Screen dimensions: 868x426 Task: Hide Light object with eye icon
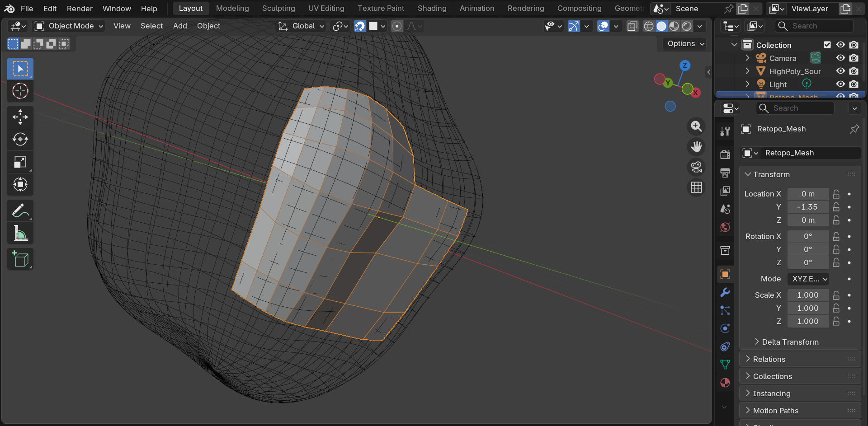840,84
